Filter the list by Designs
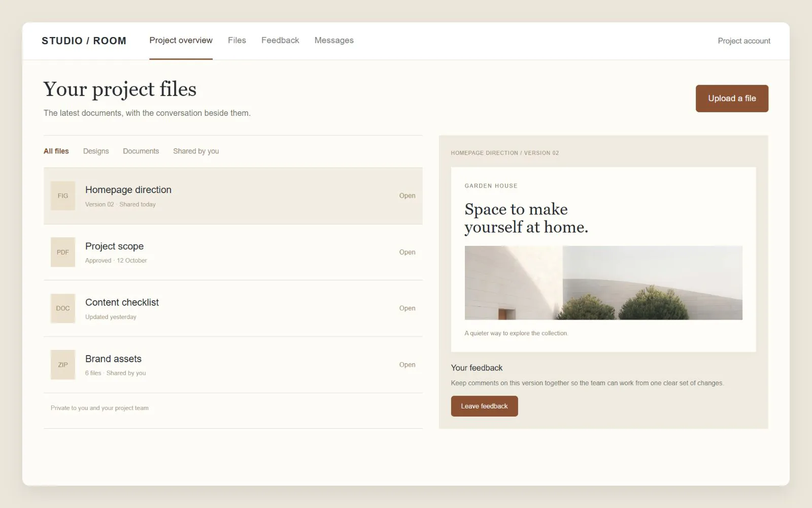Image resolution: width=812 pixels, height=508 pixels. 96,151
